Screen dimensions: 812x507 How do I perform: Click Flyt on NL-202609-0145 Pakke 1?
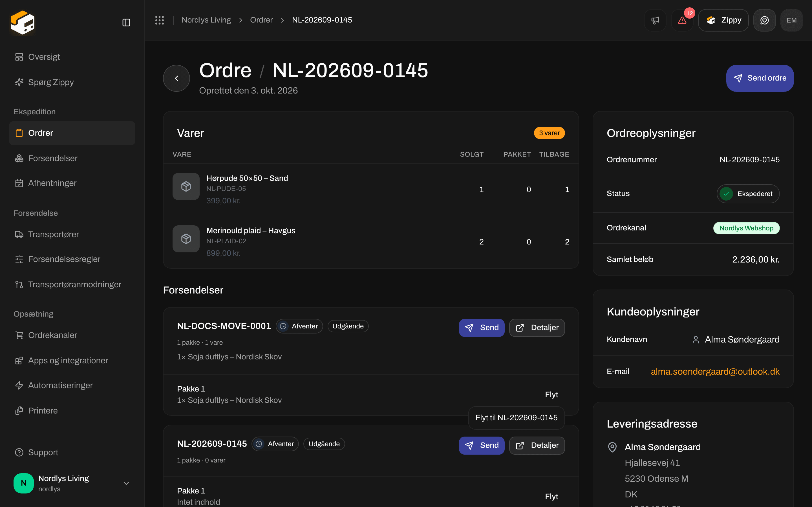pyautogui.click(x=551, y=496)
